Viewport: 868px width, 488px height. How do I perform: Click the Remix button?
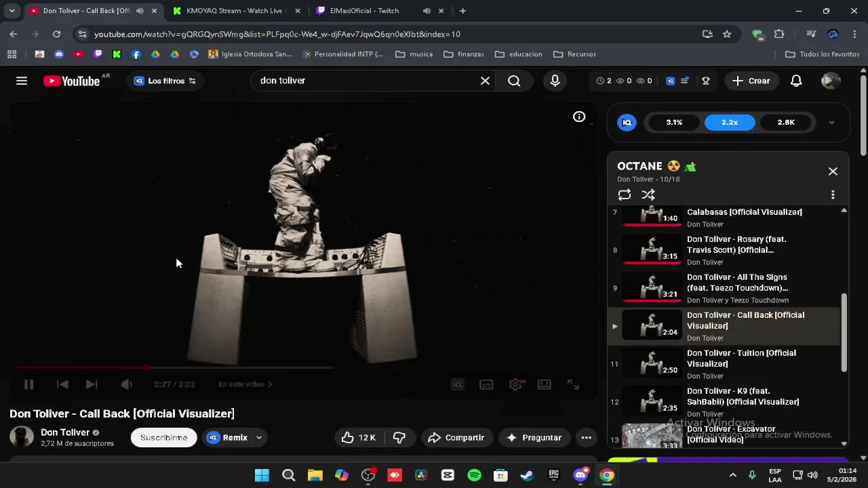click(227, 437)
